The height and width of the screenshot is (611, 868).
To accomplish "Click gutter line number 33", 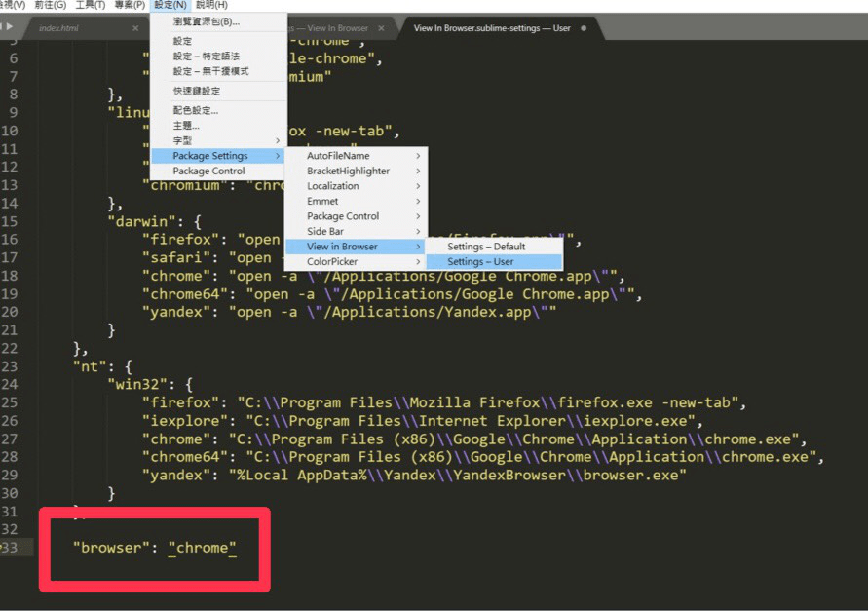I will click(10, 548).
